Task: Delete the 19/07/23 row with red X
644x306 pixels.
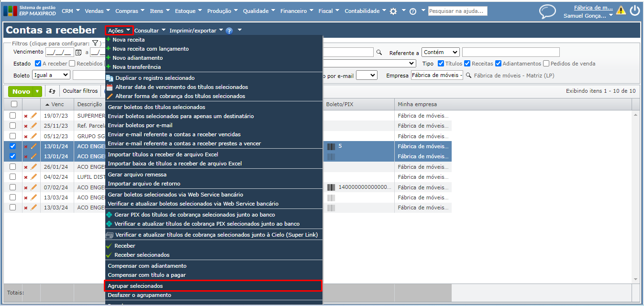Action: coord(26,116)
